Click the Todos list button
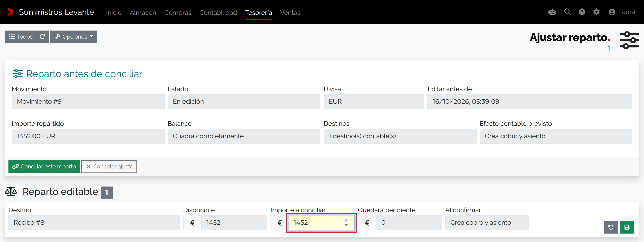The width and height of the screenshot is (644, 242). click(x=21, y=37)
